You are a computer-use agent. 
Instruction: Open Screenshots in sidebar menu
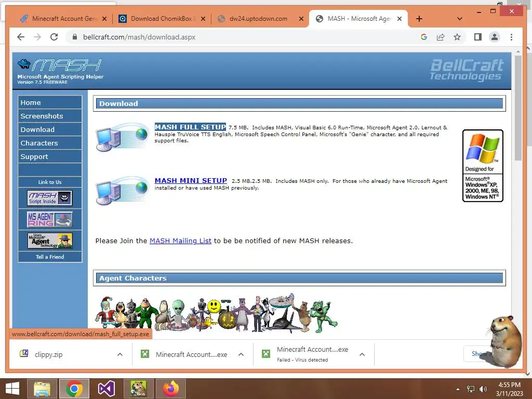pos(50,116)
